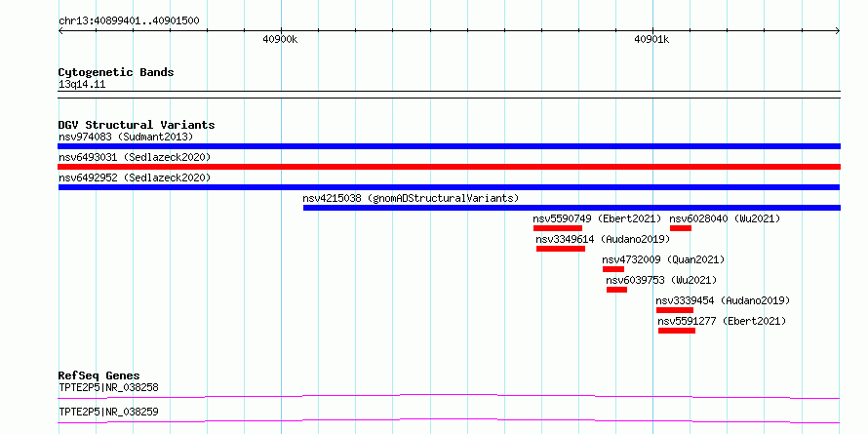Click the Cytogenetic Bands track heading
The height and width of the screenshot is (434, 868).
pyautogui.click(x=116, y=72)
